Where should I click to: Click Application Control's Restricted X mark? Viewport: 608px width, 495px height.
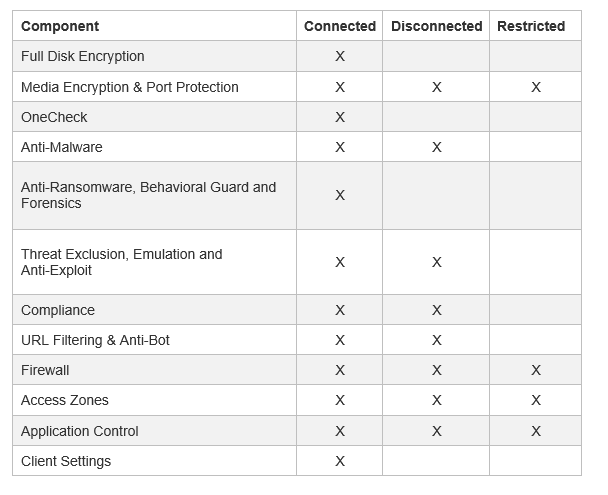pyautogui.click(x=536, y=431)
